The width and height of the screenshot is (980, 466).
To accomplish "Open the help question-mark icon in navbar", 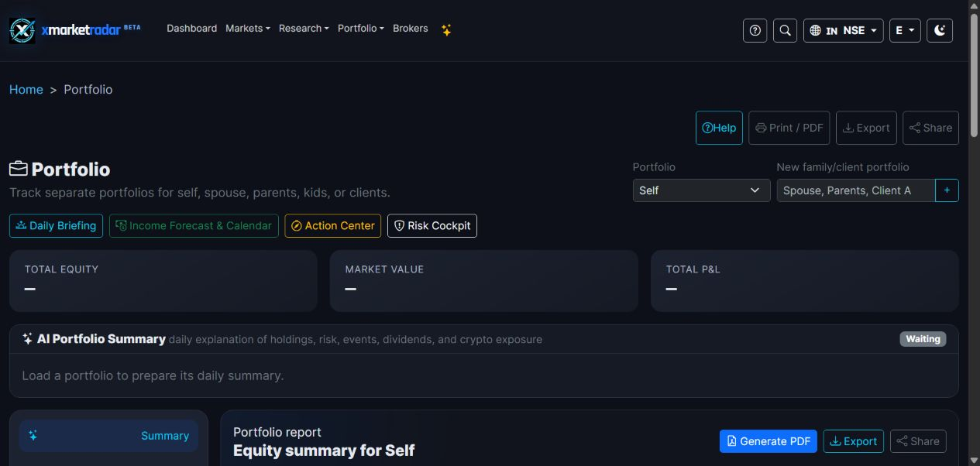I will 755,30.
